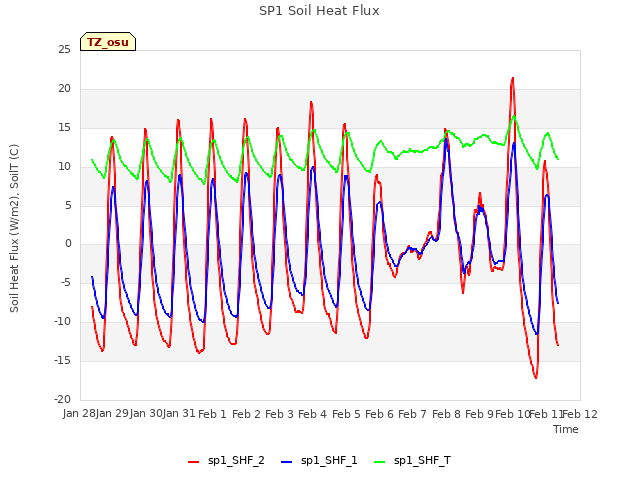Click the -10 y-axis tick label

[x=62, y=322]
